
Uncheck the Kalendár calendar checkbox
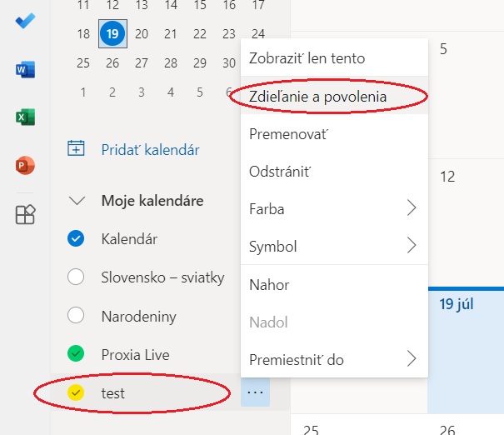tap(76, 239)
